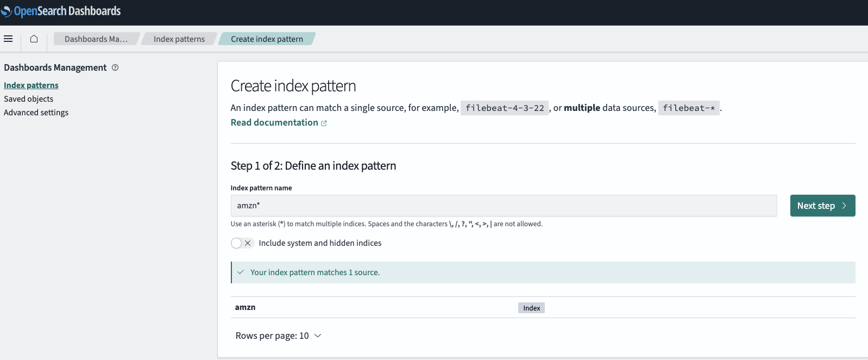Viewport: 868px width, 360px height.
Task: Open Index patterns in the sidebar
Action: 31,85
